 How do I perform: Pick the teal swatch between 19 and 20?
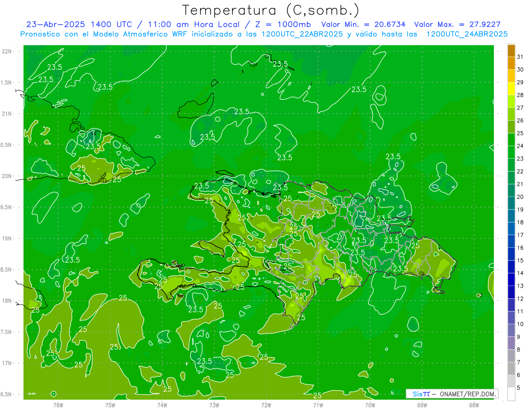click(511, 203)
